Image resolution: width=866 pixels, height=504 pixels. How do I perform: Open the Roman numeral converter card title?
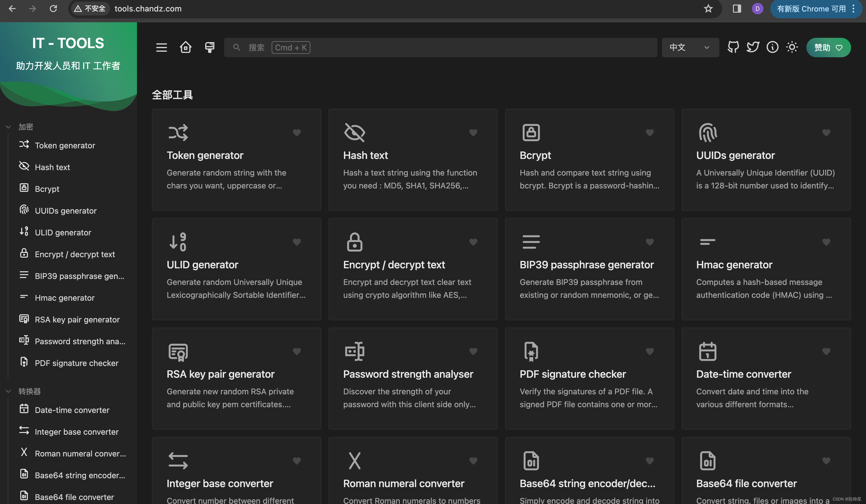coord(403,483)
